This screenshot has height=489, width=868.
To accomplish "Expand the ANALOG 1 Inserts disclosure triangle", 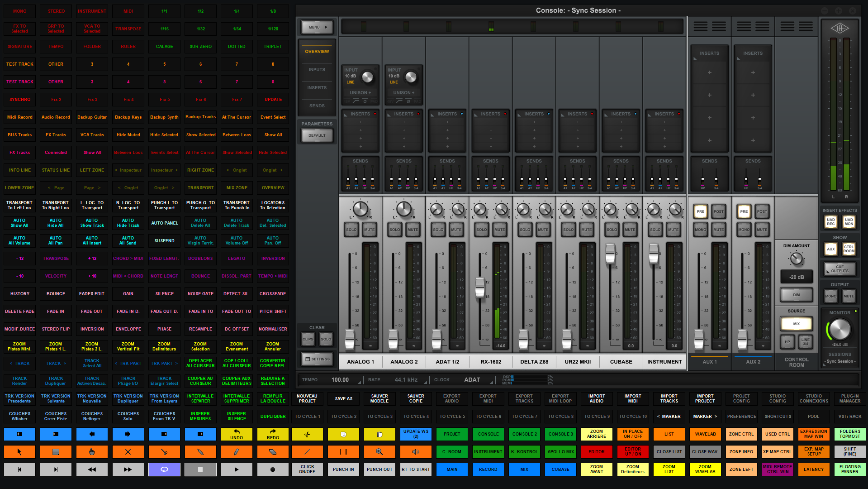I will tap(346, 115).
